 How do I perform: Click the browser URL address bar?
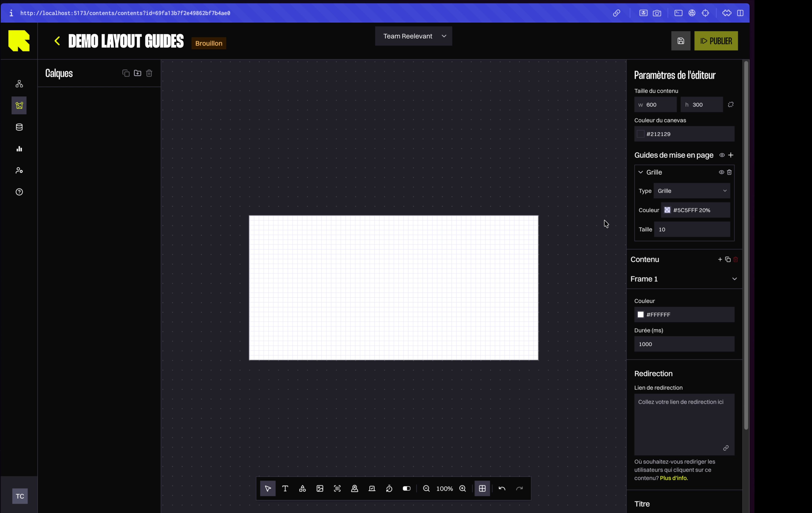[x=125, y=13]
